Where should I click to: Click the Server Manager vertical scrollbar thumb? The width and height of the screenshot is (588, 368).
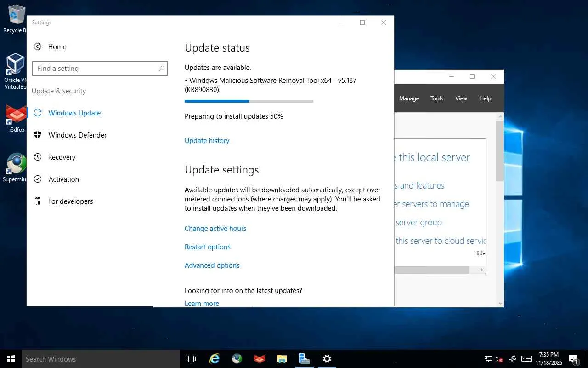coord(500,151)
